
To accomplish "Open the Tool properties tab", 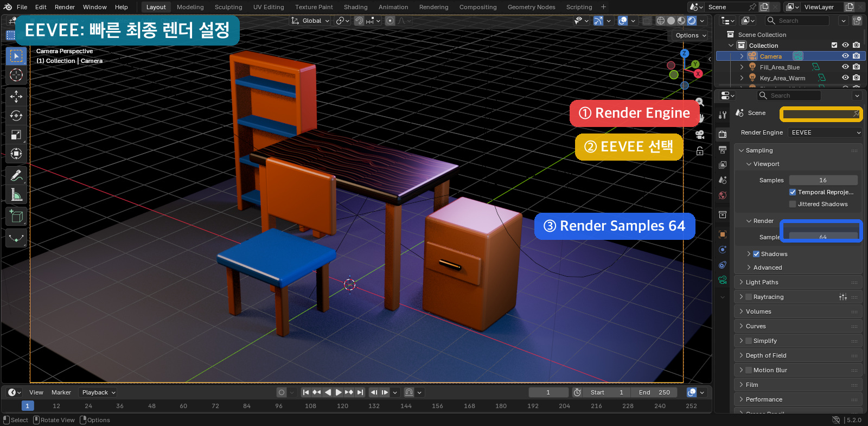I will click(723, 115).
